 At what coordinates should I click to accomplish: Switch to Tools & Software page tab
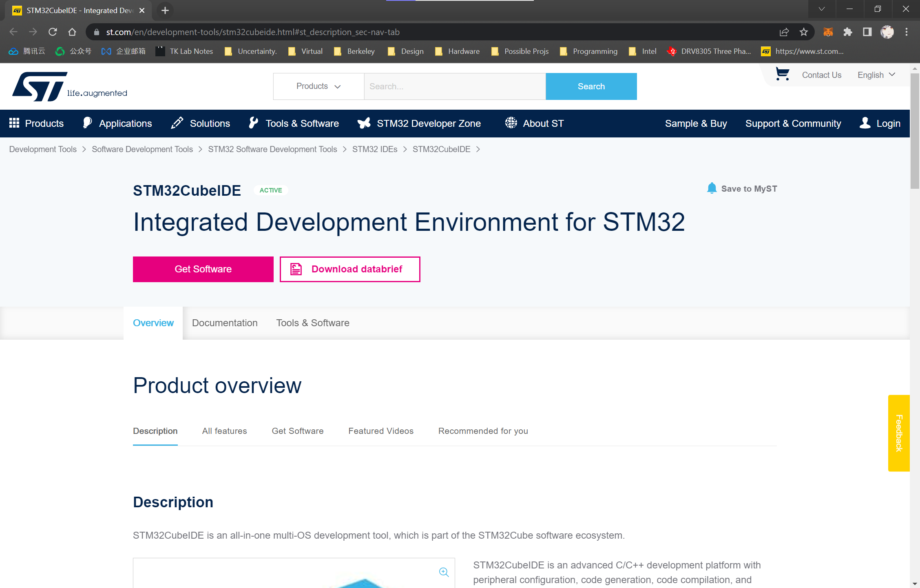click(313, 323)
